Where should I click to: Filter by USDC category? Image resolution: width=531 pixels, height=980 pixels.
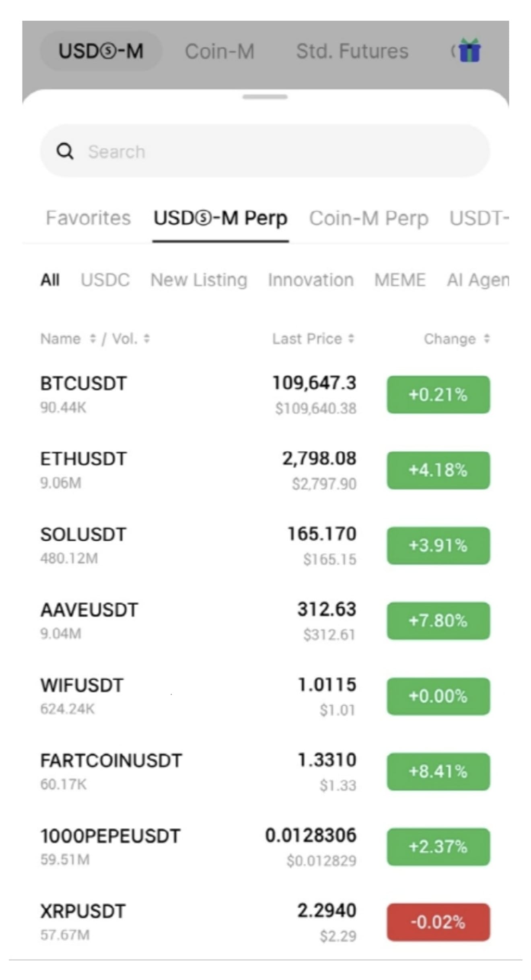(105, 280)
